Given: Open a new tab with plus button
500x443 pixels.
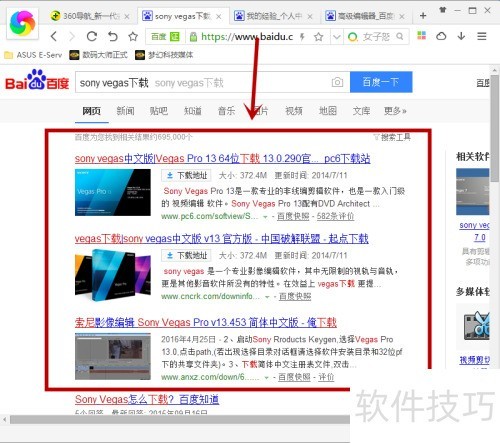Looking at the screenshot, I should click(423, 15).
